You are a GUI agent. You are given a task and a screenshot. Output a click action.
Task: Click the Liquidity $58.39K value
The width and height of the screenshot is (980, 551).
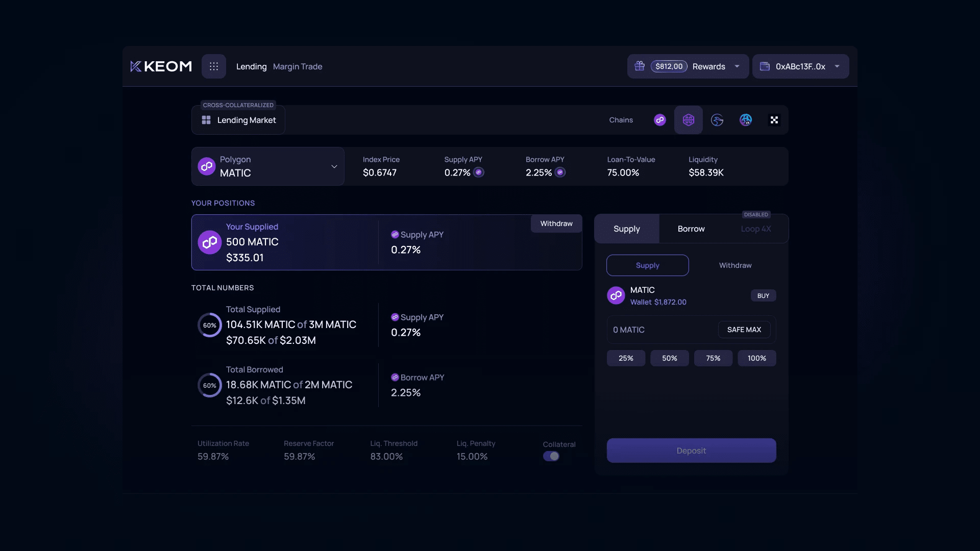pyautogui.click(x=706, y=172)
